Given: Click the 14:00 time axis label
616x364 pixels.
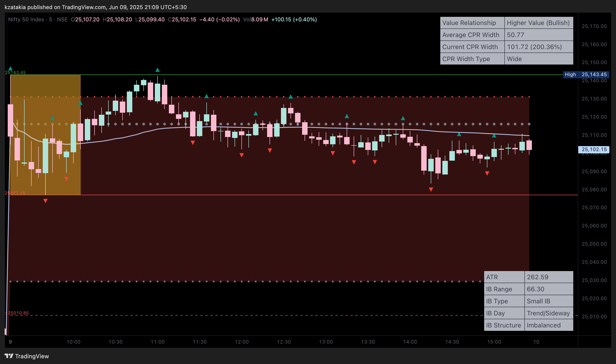Looking at the screenshot, I should [x=410, y=342].
